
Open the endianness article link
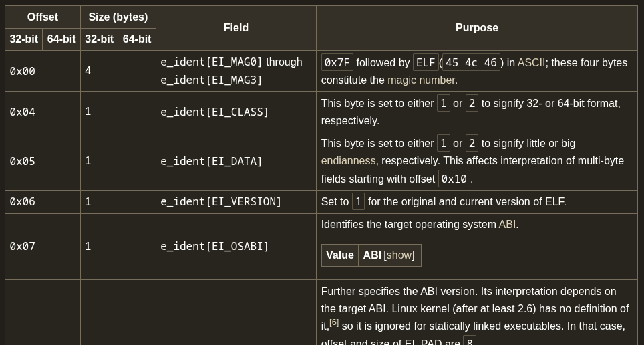348,161
